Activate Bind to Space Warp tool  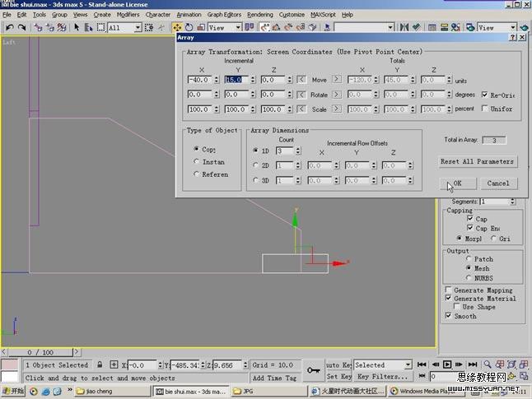coord(62,27)
